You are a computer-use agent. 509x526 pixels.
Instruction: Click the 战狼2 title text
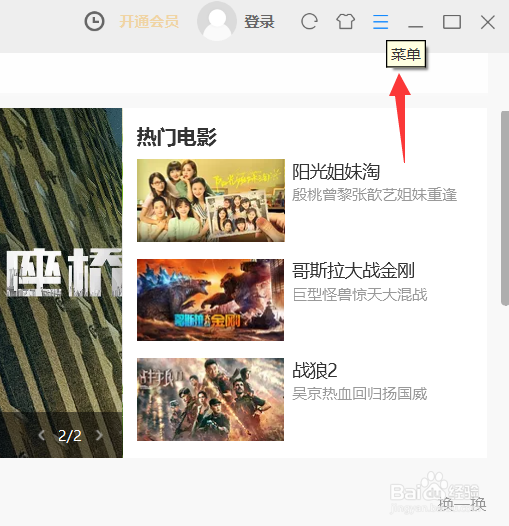(x=315, y=370)
